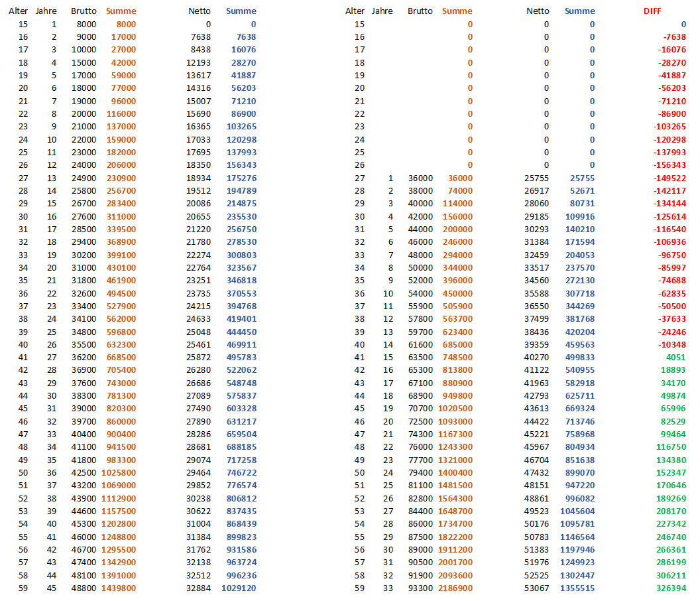Screen dimensions: 700x601
Task: Select the Brutto value 54000
Action: [x=420, y=294]
